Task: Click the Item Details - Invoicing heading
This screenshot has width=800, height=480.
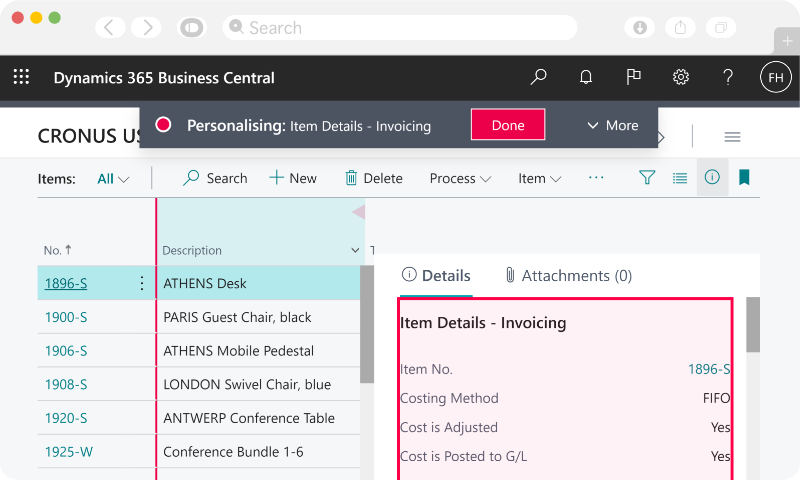Action: point(483,323)
